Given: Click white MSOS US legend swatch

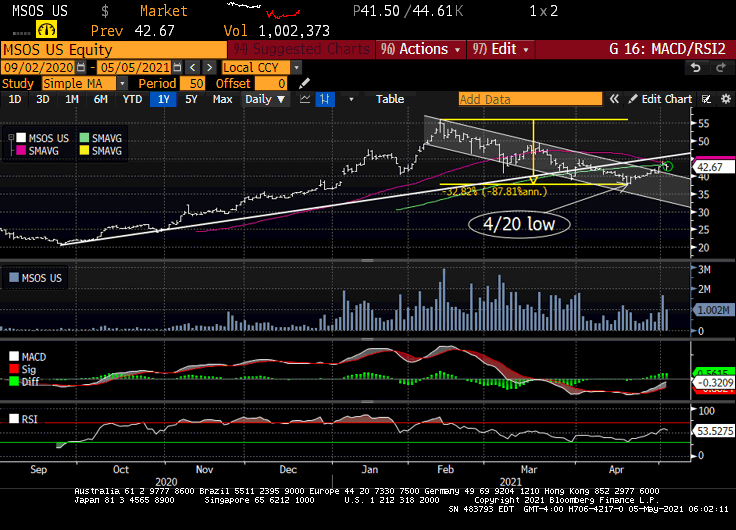Looking at the screenshot, I should [21, 138].
